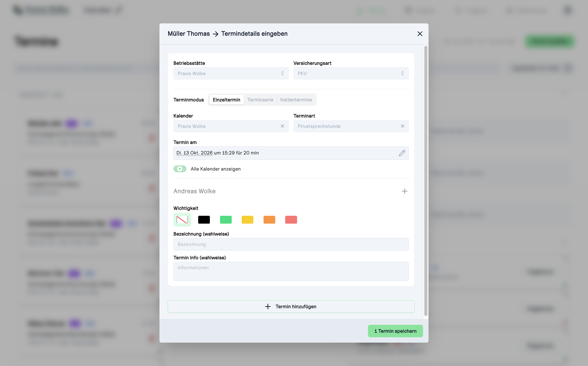Edit appointment date with pencil icon
This screenshot has width=588, height=366.
point(402,153)
